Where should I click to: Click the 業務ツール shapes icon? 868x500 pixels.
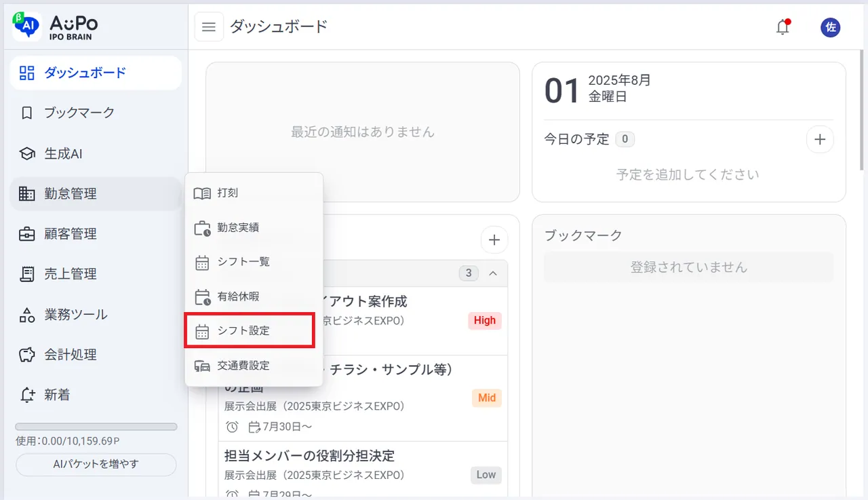pyautogui.click(x=26, y=315)
